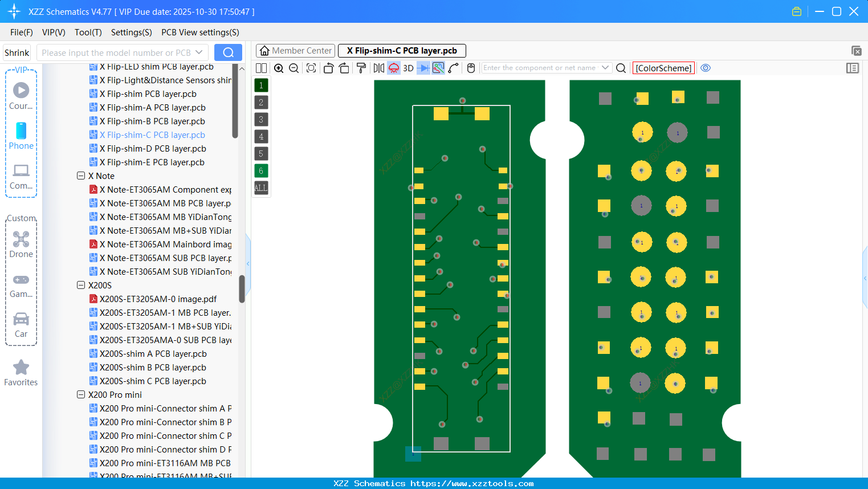The image size is (868, 489).
Task: Open the VIP shopping bag in title bar
Action: 797,11
